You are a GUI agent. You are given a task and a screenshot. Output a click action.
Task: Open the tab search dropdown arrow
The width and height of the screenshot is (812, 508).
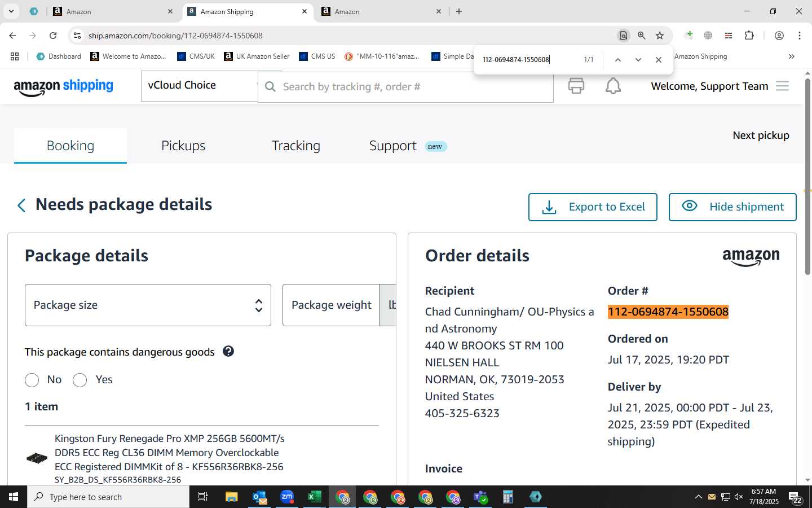point(11,11)
